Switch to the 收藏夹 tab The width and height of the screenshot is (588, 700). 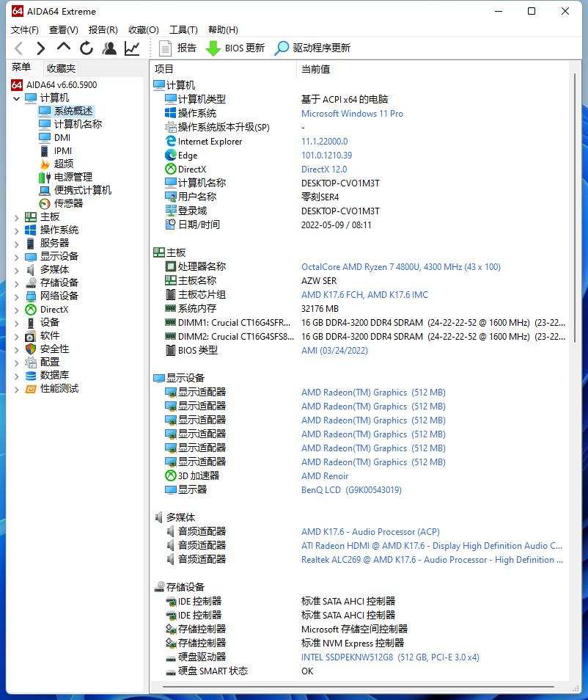(61, 68)
